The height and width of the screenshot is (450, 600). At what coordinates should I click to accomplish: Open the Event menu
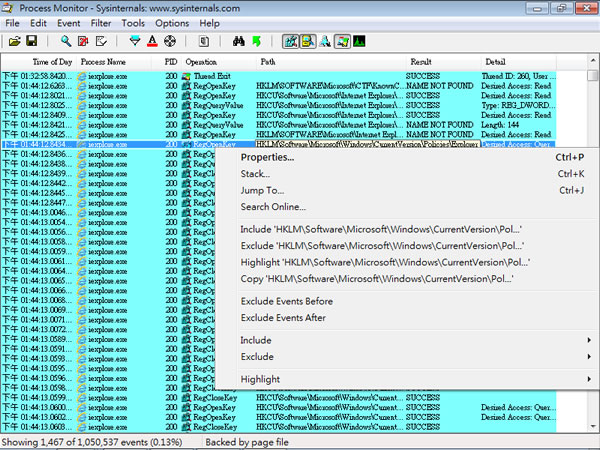pos(68,23)
